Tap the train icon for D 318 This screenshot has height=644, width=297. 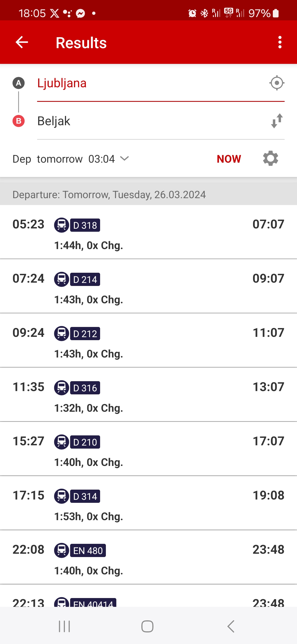click(61, 225)
